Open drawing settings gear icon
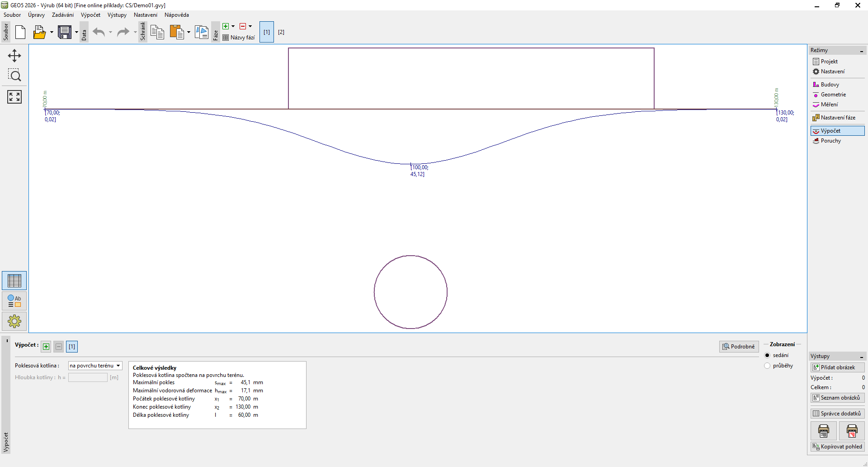The width and height of the screenshot is (868, 467). (x=14, y=321)
